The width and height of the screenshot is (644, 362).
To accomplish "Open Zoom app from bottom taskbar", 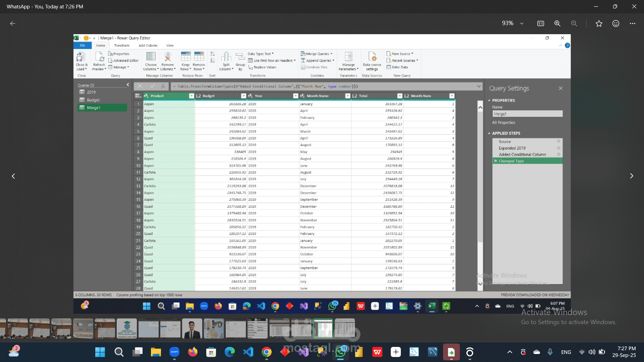I will (x=174, y=352).
